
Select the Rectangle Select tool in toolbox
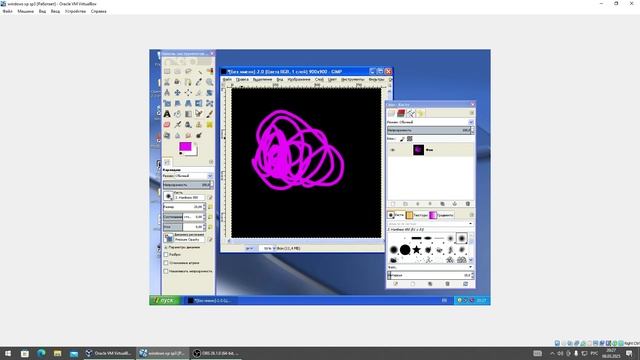pos(167,71)
